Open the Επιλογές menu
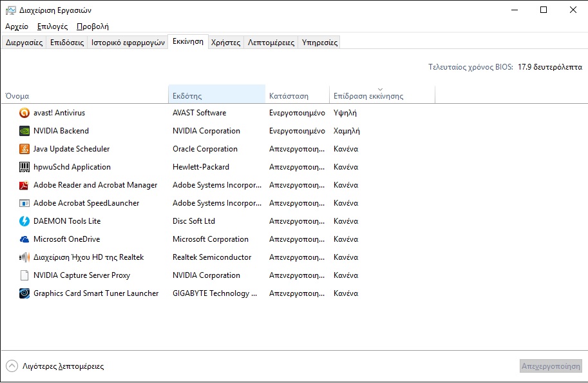Screen dimensions: 588x383 (x=53, y=26)
